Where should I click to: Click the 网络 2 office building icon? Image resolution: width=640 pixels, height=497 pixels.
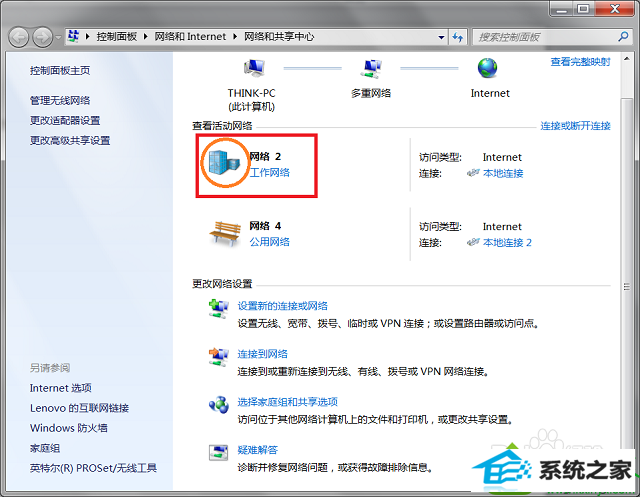tap(224, 162)
